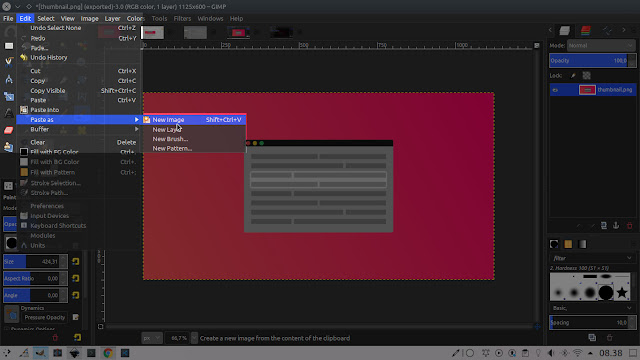Select the Eraser tool in toolbox

(9, 130)
